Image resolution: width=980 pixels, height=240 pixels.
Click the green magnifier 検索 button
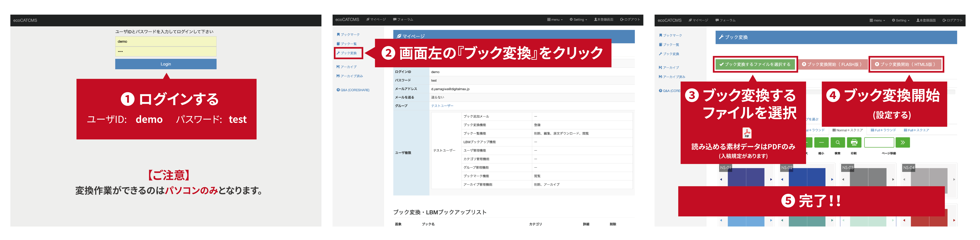pyautogui.click(x=838, y=143)
